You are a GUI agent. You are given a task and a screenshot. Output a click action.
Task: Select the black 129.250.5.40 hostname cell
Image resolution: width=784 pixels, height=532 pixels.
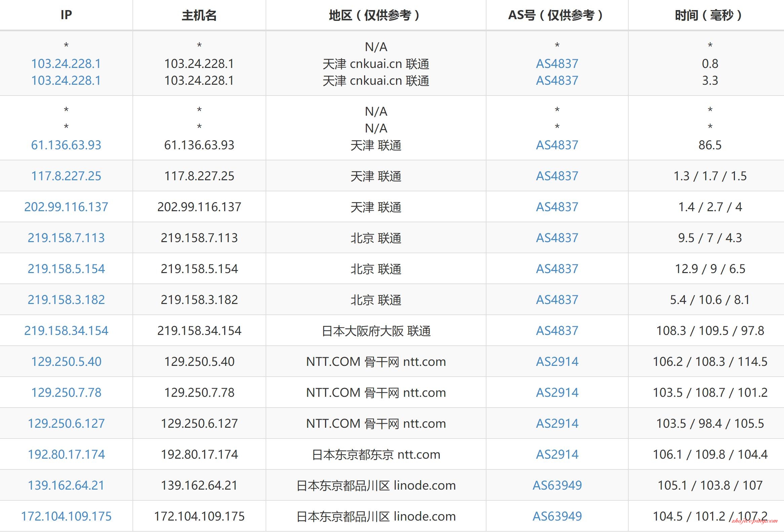click(199, 362)
